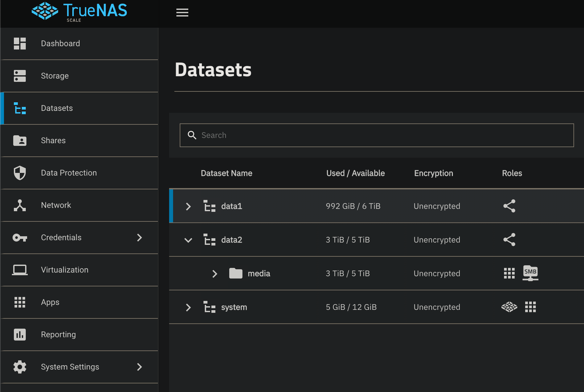
Task: Select the Datasets menu item label
Action: click(x=57, y=108)
